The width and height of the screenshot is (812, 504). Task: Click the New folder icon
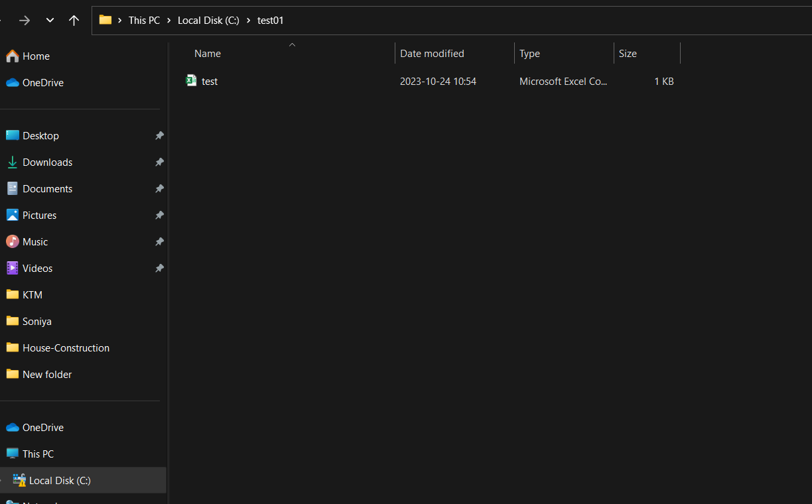point(12,374)
